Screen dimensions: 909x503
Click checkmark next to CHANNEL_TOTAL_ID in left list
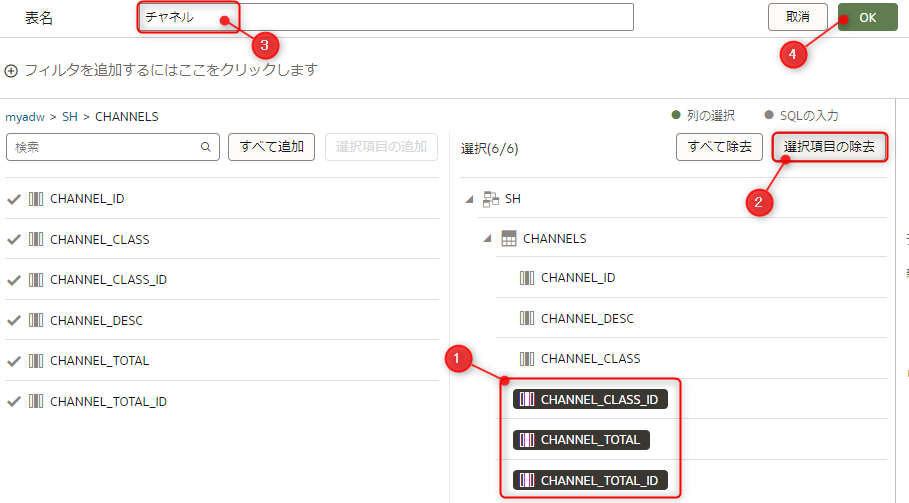[14, 401]
